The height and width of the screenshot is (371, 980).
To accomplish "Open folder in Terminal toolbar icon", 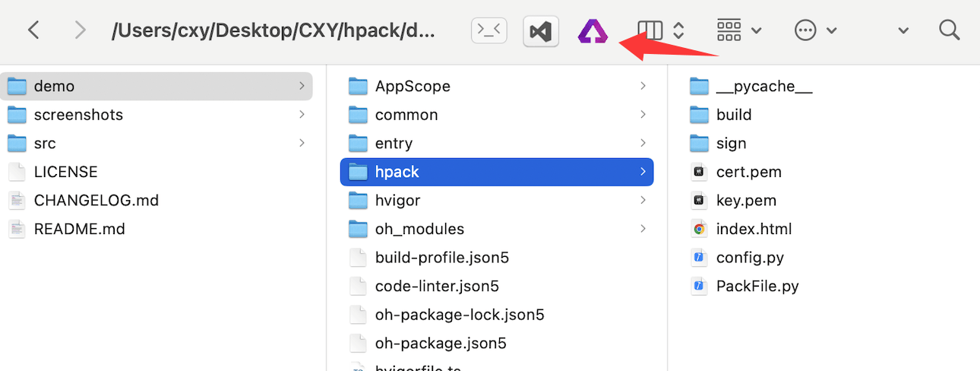I will pyautogui.click(x=488, y=30).
